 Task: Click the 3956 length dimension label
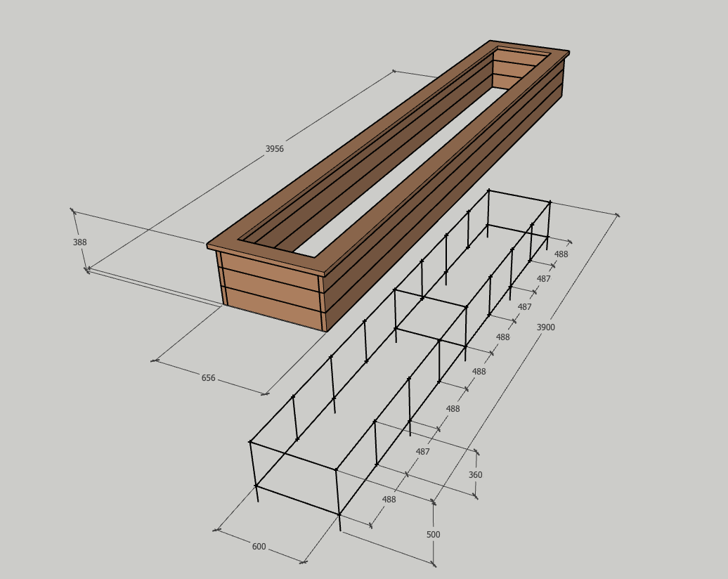tap(274, 149)
